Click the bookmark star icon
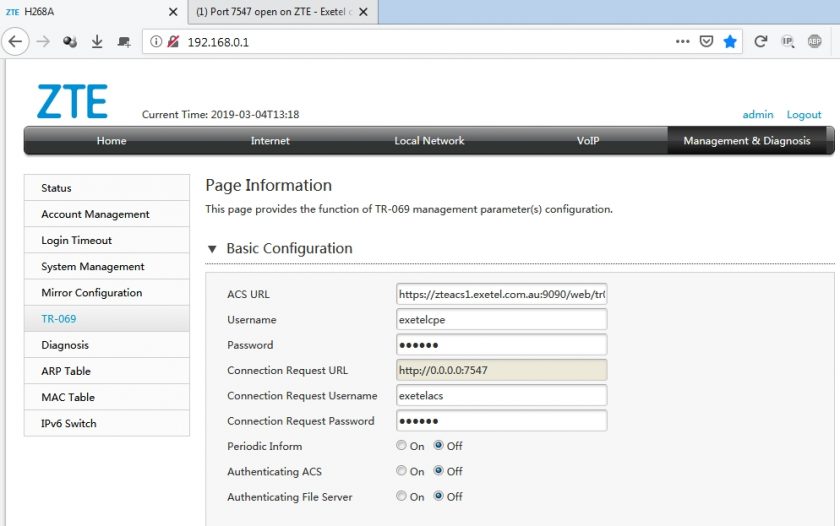 [x=730, y=42]
